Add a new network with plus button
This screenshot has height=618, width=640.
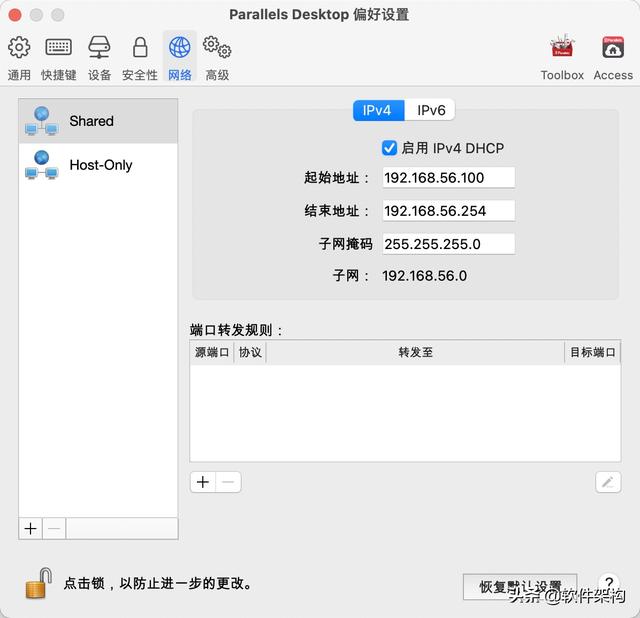point(30,529)
